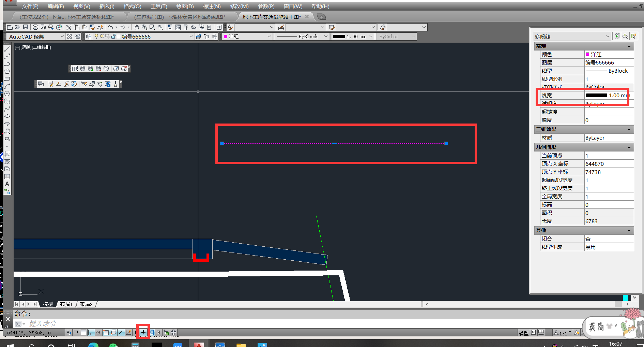644x347 pixels.
Task: Click the Cut scissors icon
Action: [x=69, y=27]
